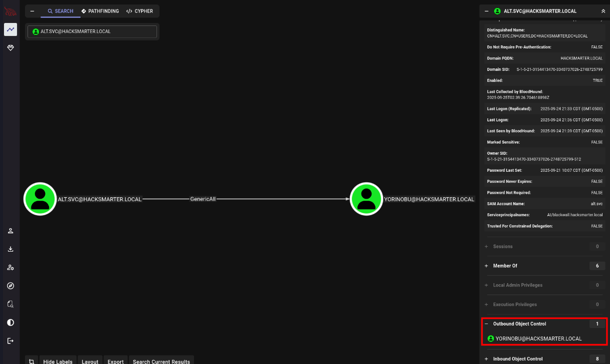This screenshot has width=610, height=364.
Task: Toggle dark mode contrast icon
Action: click(x=10, y=323)
